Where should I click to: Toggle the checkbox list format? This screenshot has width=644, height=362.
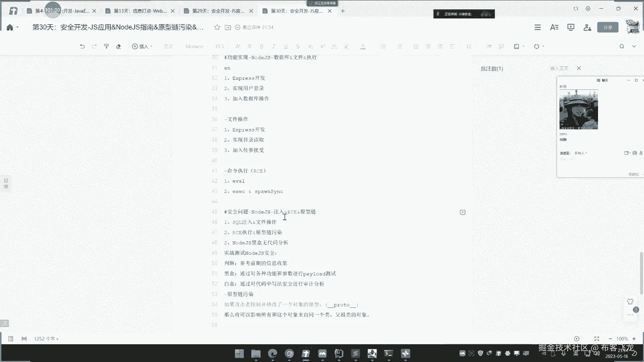tap(416, 46)
